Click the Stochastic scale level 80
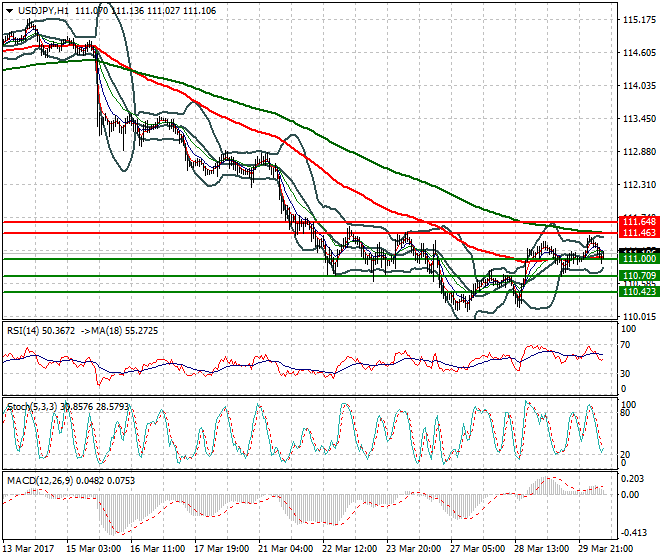Viewport: 660px width, 560px height. [x=625, y=413]
